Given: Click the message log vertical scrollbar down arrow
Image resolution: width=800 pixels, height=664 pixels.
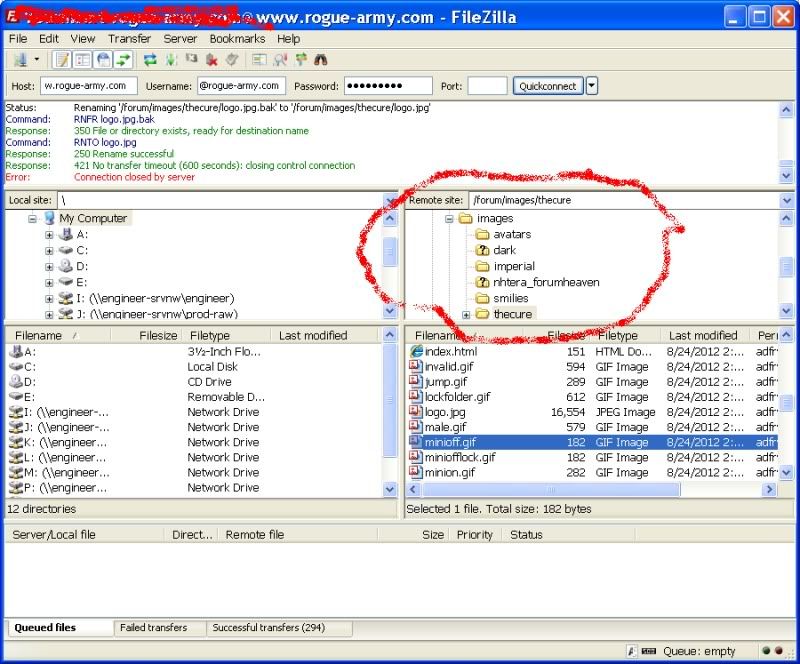Looking at the screenshot, I should [x=786, y=176].
